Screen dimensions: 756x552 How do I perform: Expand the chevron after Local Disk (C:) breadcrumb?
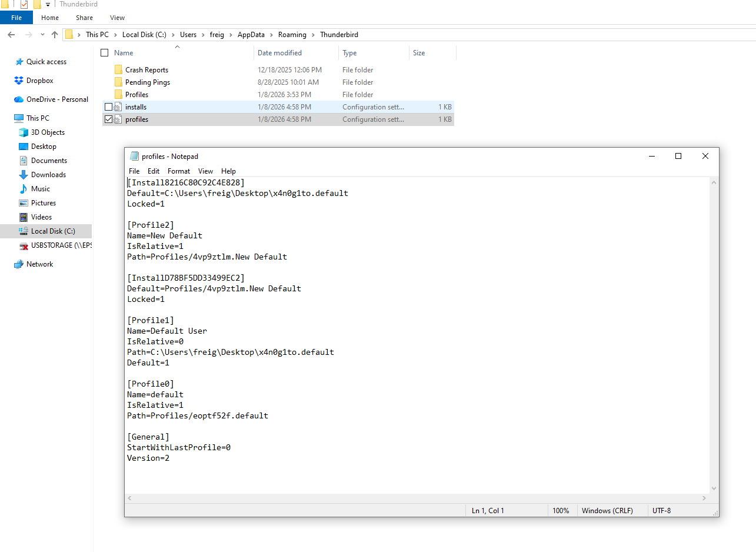174,35
